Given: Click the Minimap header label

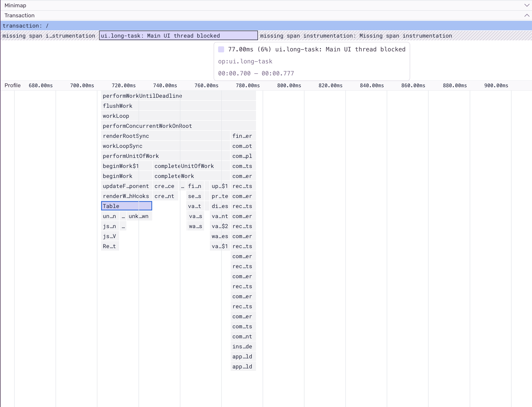Looking at the screenshot, I should (15, 5).
